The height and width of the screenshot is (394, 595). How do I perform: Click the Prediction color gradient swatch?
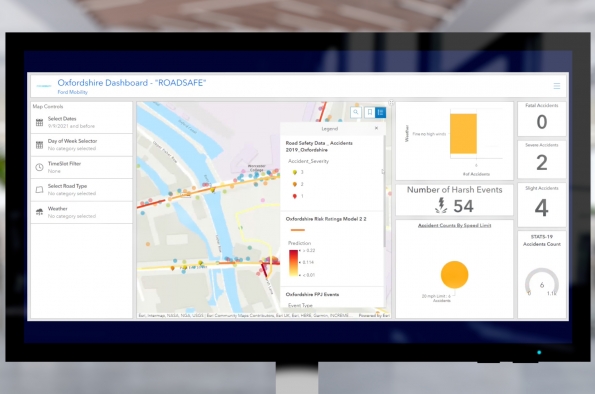293,263
